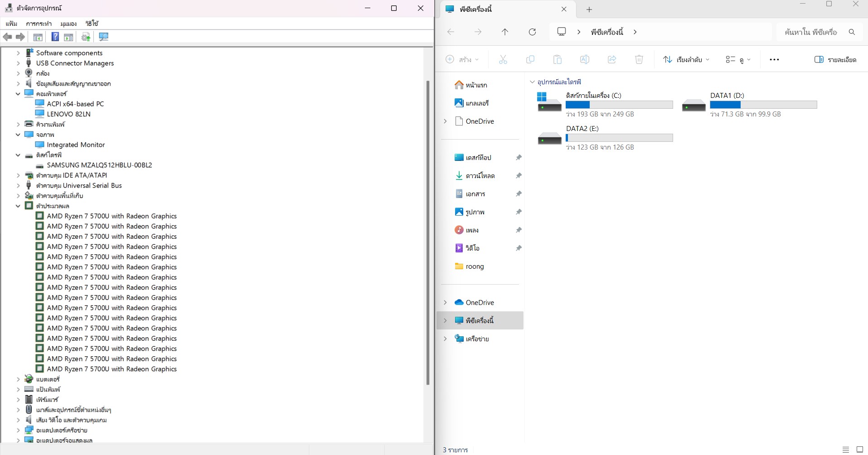Open the มุมมอง menu in Device Manager
Viewport: 868px width, 455px height.
pyautogui.click(x=68, y=24)
